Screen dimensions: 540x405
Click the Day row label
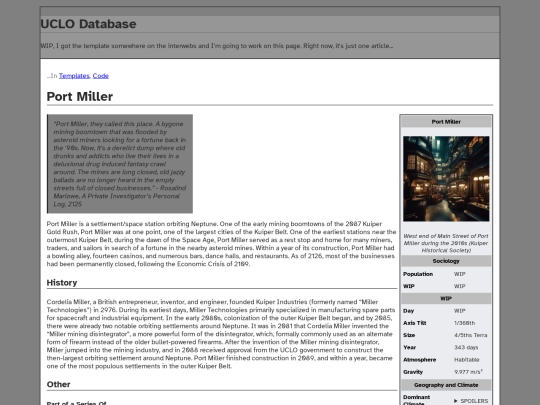tap(408, 311)
